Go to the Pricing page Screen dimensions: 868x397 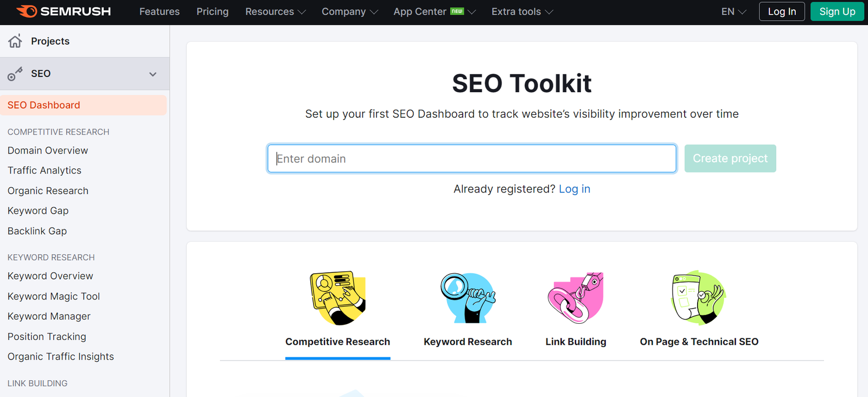pos(213,11)
